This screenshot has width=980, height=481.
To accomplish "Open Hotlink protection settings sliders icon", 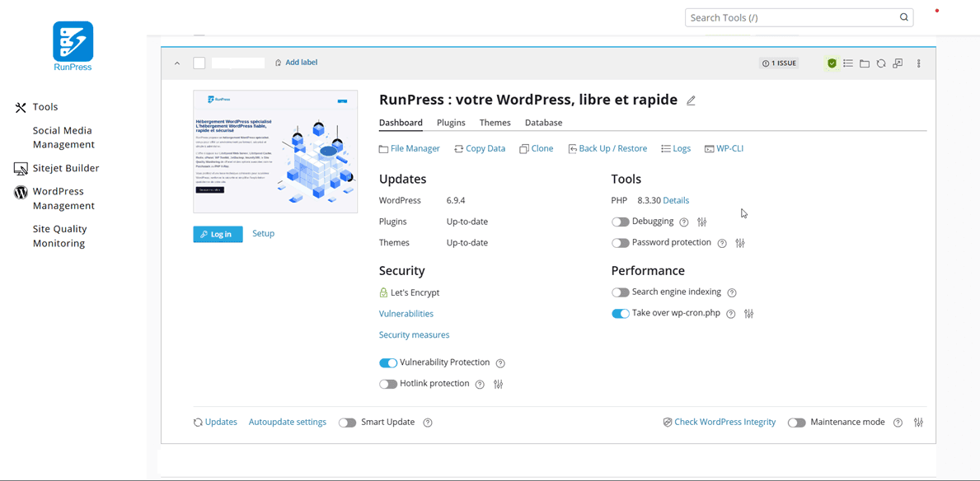I will [498, 384].
